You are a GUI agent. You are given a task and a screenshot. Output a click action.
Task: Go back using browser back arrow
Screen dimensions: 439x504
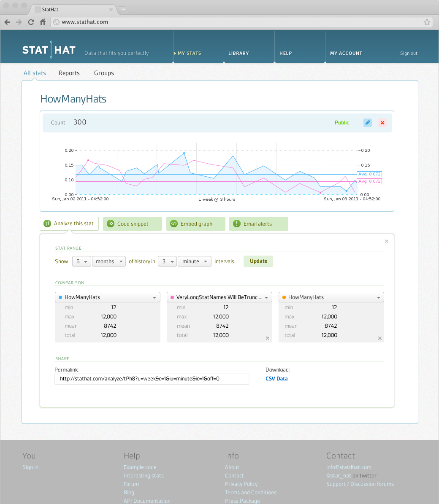[7, 22]
